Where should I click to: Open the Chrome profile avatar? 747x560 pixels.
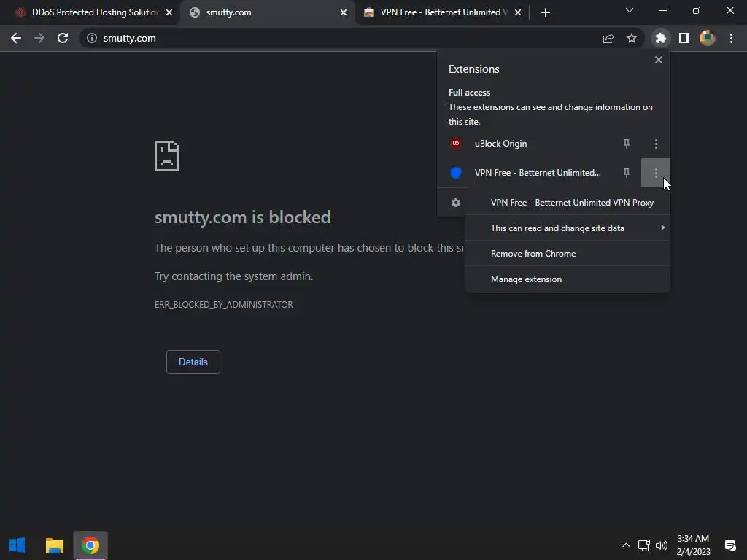pos(708,38)
